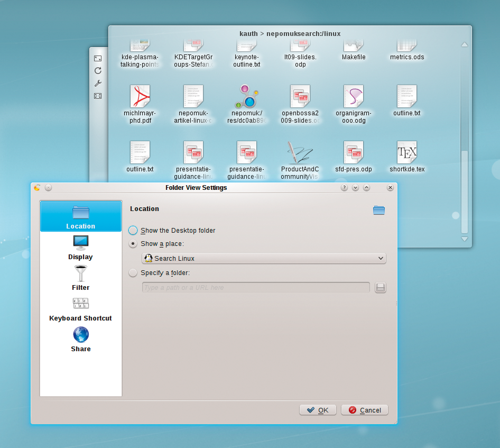Open the Display settings page
This screenshot has height=448, width=500.
[81, 248]
